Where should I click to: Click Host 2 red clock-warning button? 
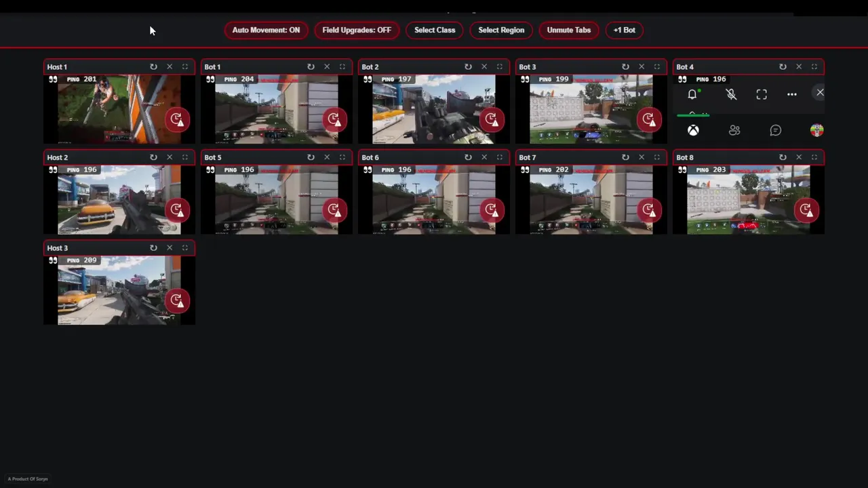(177, 210)
